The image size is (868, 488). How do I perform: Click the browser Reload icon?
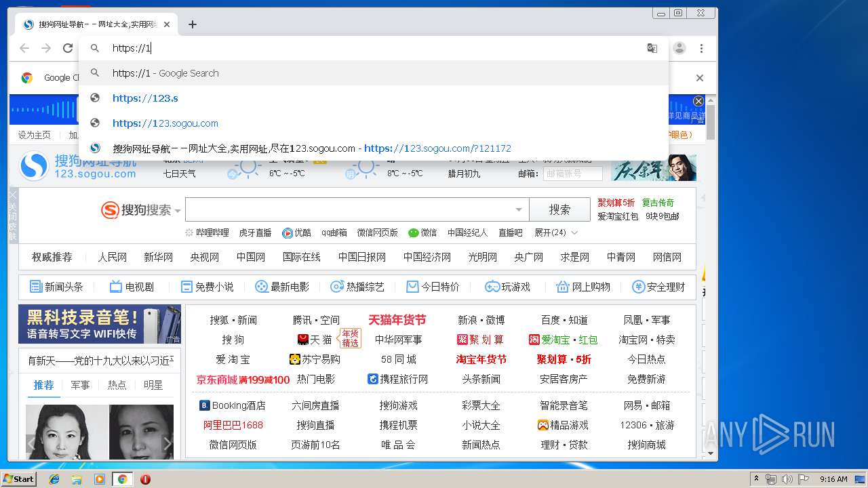coord(68,48)
